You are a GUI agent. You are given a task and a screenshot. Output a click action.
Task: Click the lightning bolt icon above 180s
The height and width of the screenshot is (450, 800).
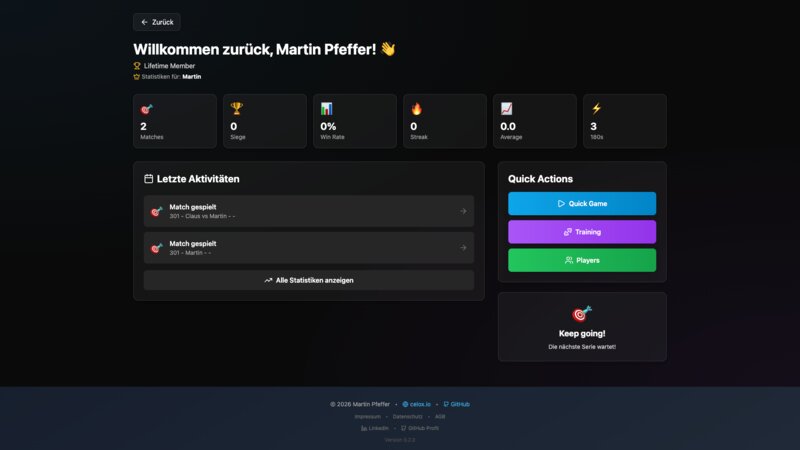(x=596, y=108)
